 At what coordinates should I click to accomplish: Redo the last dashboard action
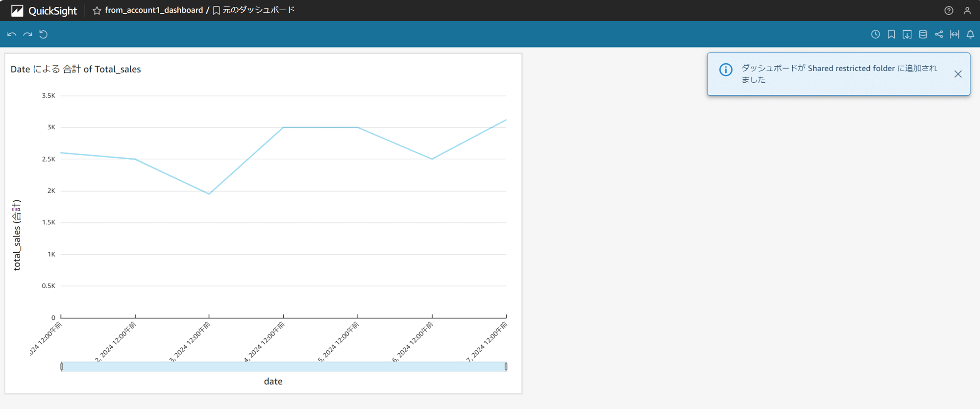(x=28, y=34)
